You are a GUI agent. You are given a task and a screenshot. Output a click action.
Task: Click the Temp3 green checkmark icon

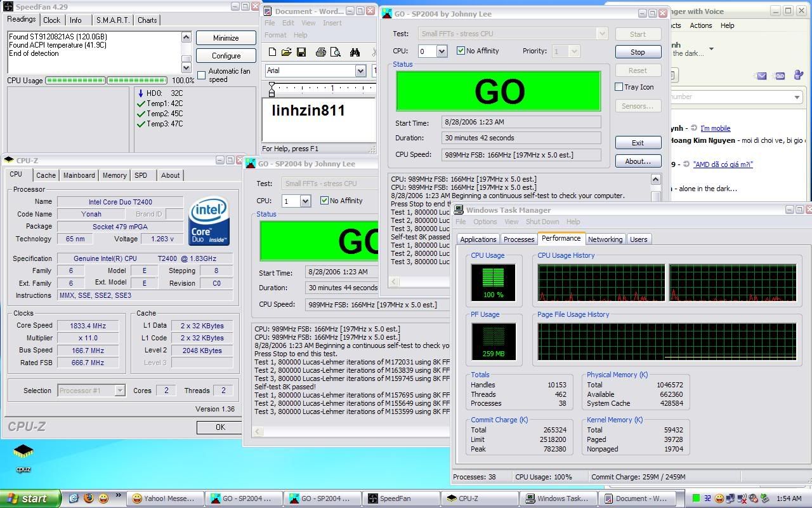click(141, 124)
